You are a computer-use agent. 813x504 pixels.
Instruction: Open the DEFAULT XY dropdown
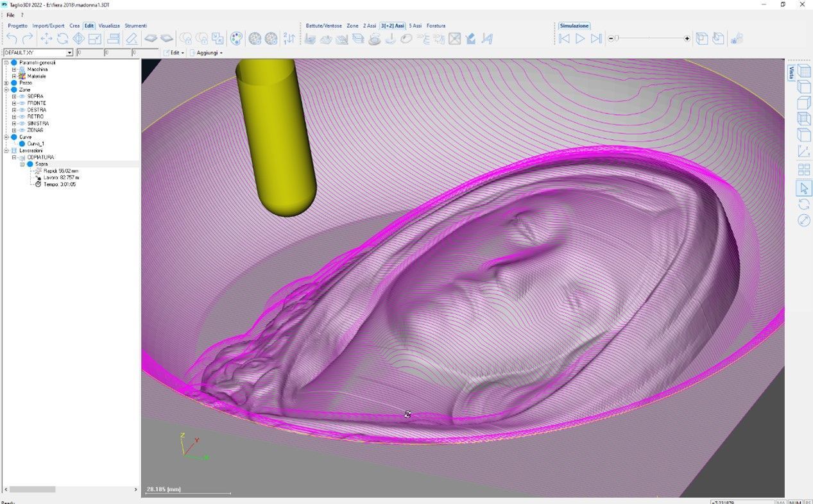(69, 53)
